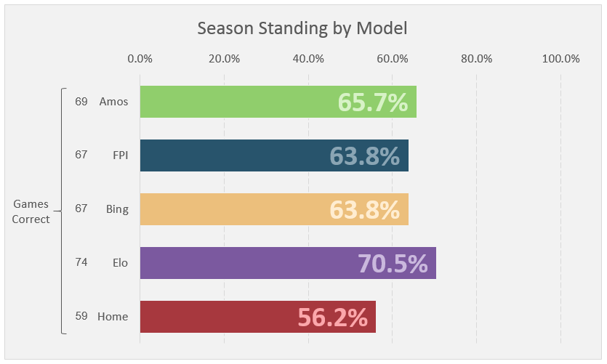Click the 74 games correct value

pos(81,262)
